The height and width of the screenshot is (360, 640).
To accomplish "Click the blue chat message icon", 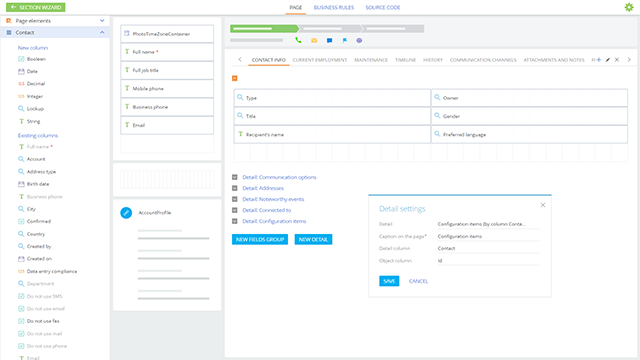I will [x=329, y=40].
